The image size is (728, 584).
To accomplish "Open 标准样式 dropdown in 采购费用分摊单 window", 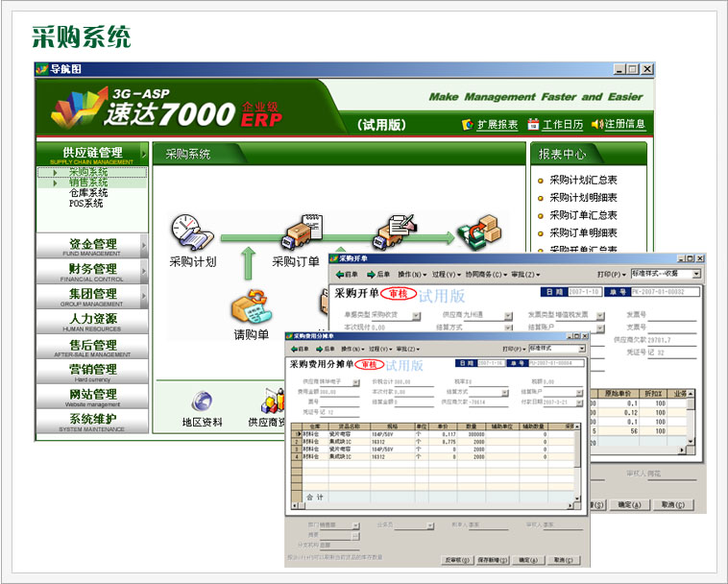I will (582, 348).
